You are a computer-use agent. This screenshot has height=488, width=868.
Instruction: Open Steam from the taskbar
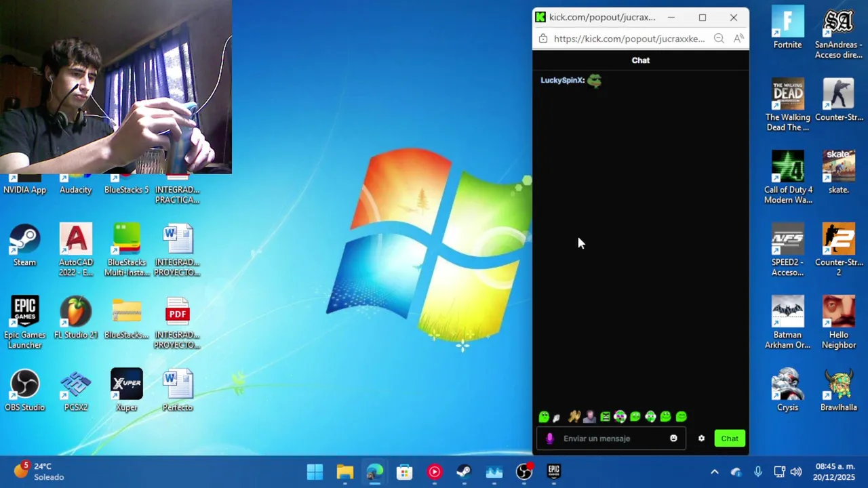point(465,472)
